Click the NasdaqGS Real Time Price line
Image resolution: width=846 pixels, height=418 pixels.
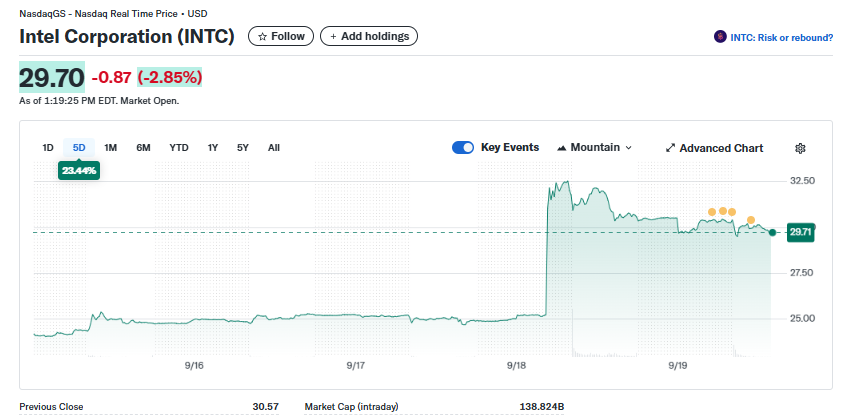click(113, 13)
